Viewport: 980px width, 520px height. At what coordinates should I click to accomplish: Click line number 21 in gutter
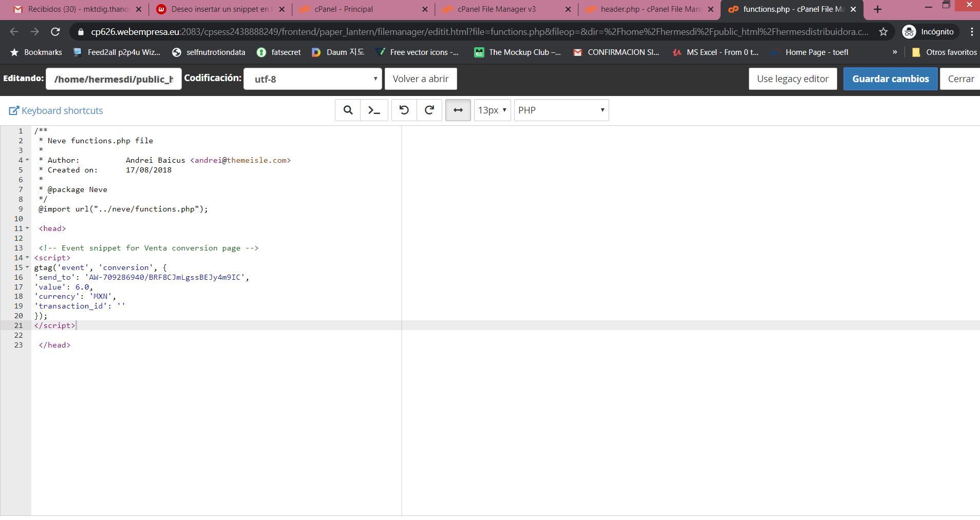(18, 325)
